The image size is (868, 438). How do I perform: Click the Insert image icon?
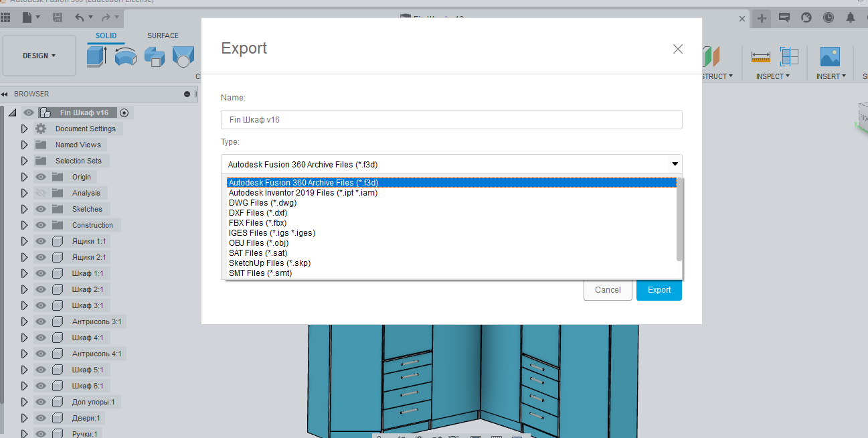tap(830, 56)
